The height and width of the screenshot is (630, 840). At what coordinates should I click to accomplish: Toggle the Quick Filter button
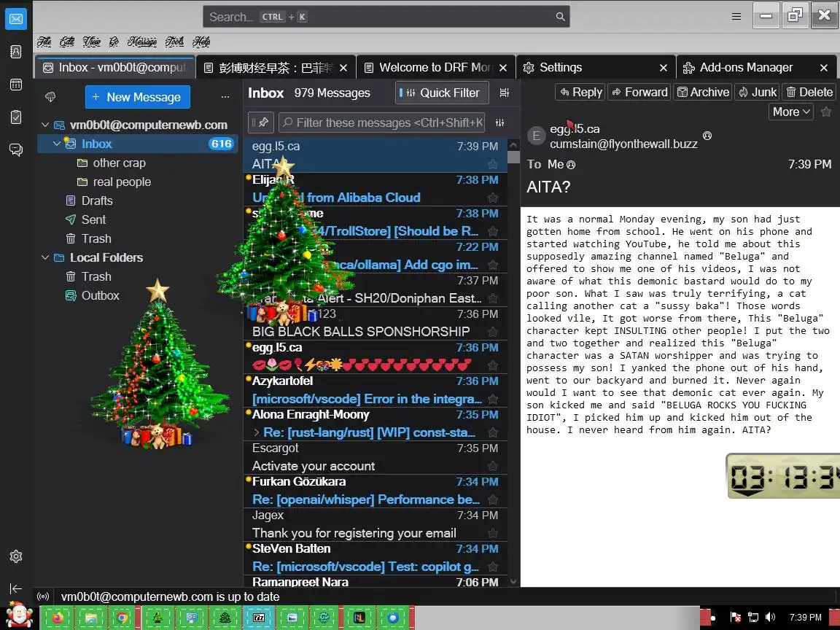tap(442, 93)
